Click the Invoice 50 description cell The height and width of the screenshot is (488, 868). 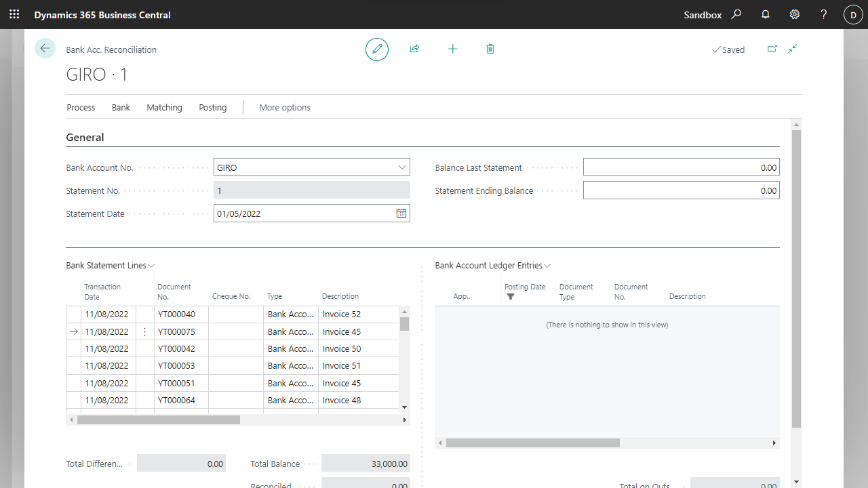(x=359, y=349)
